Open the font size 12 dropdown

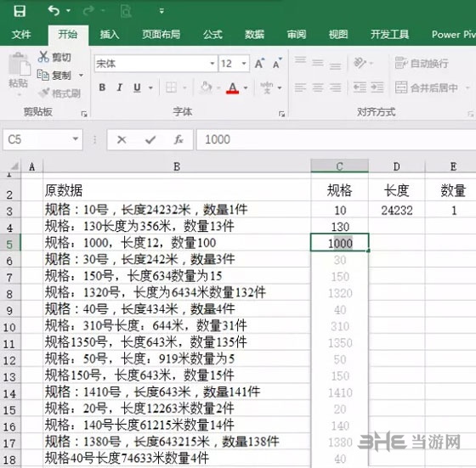[x=244, y=64]
